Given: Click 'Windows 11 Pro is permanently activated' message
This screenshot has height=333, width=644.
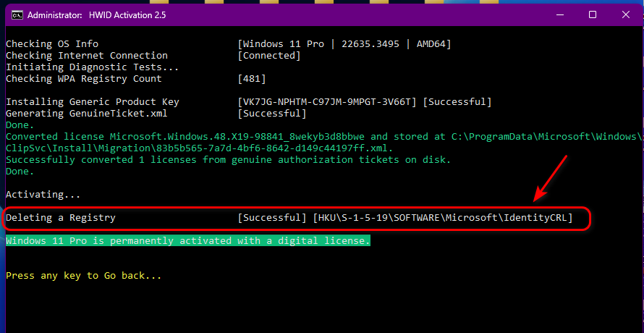Looking at the screenshot, I should click(188, 240).
